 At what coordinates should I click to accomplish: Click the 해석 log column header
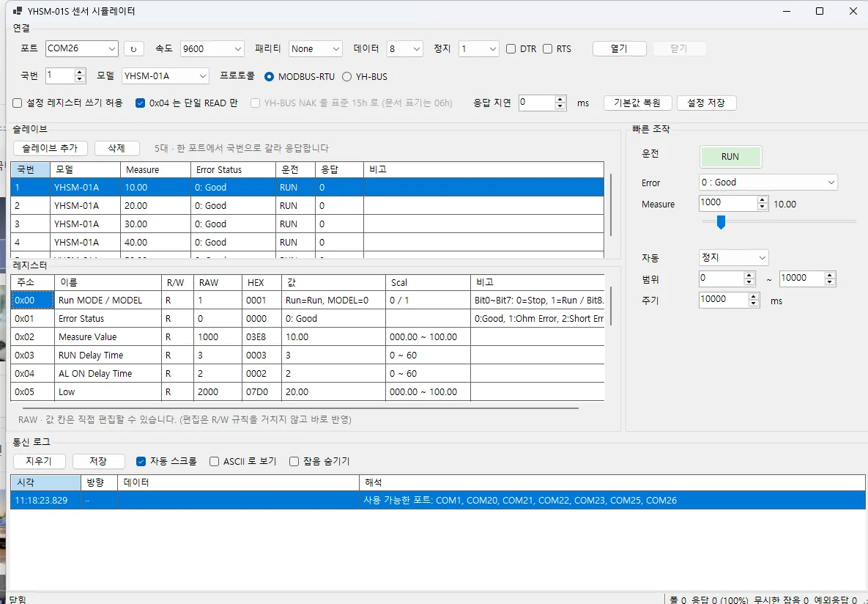pyautogui.click(x=612, y=482)
